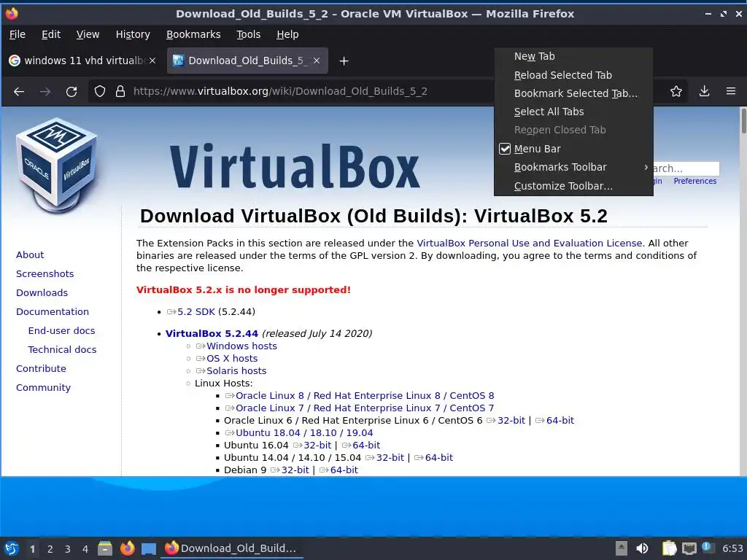Open the Documentation sidebar link
Image resolution: width=747 pixels, height=560 pixels.
pos(53,312)
